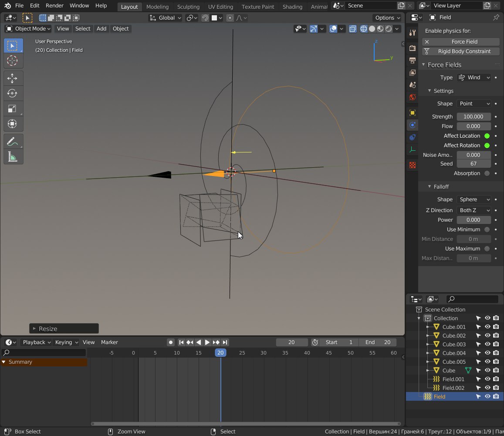This screenshot has height=436, width=504.
Task: Switch to the Sculpting workspace tab
Action: [x=188, y=7]
